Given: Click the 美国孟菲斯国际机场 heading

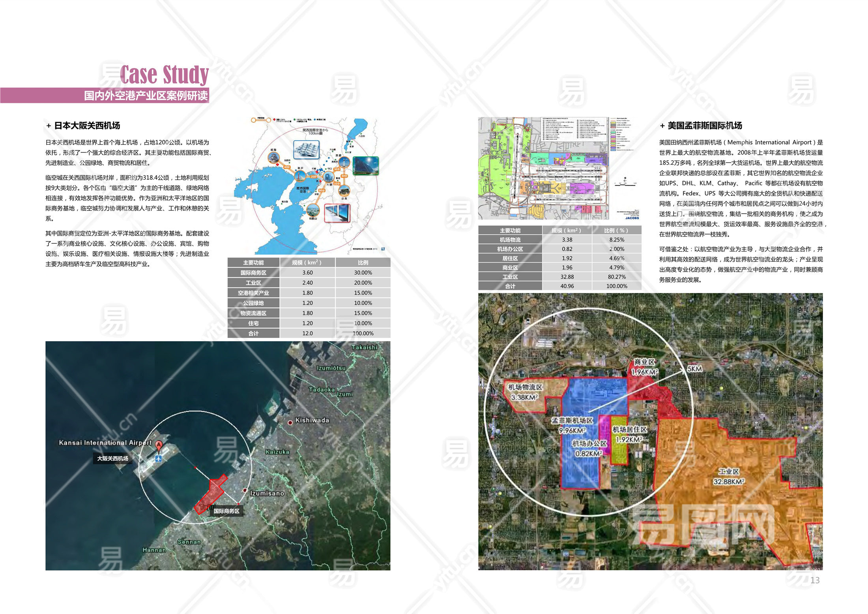Looking at the screenshot, I should [x=704, y=126].
